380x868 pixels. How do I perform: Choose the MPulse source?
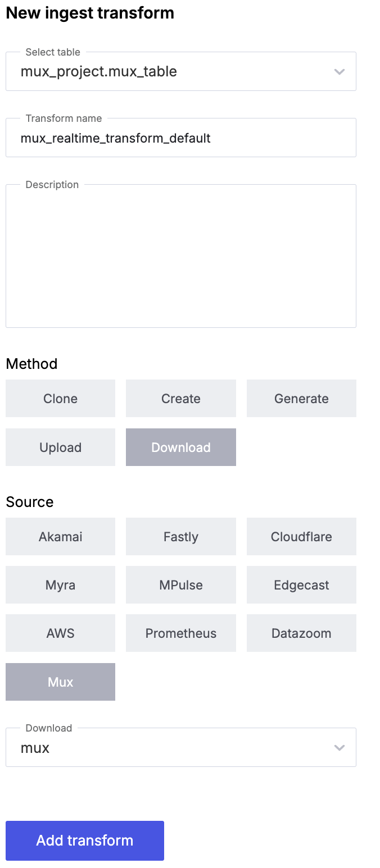(180, 584)
